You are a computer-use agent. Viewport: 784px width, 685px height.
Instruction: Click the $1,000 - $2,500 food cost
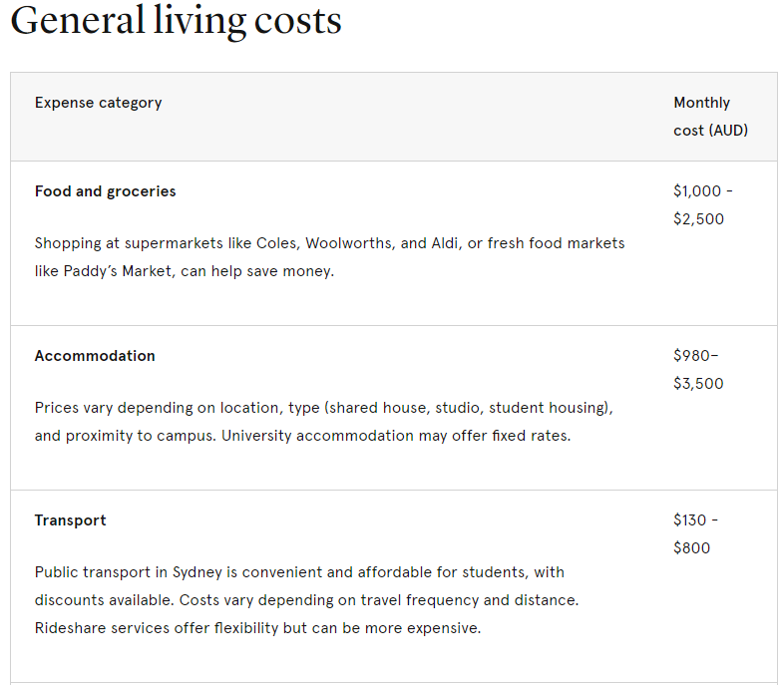(702, 204)
